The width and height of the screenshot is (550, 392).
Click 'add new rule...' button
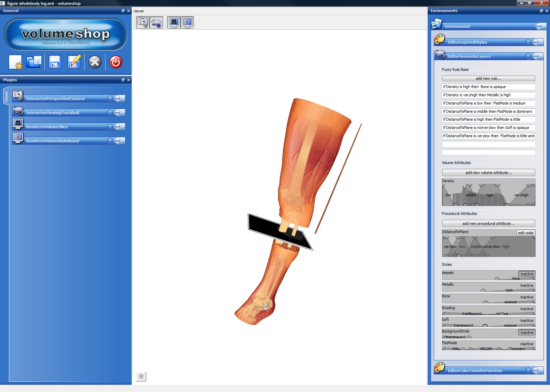click(488, 78)
